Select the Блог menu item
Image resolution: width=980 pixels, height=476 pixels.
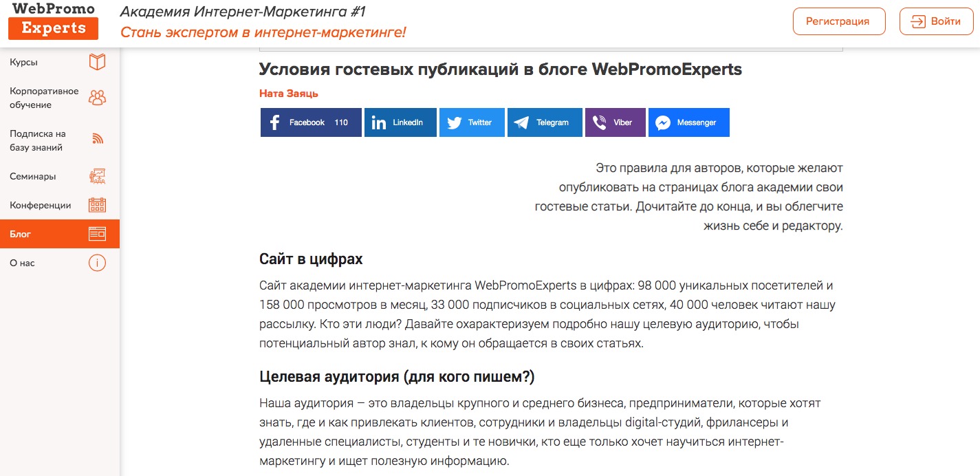(60, 234)
